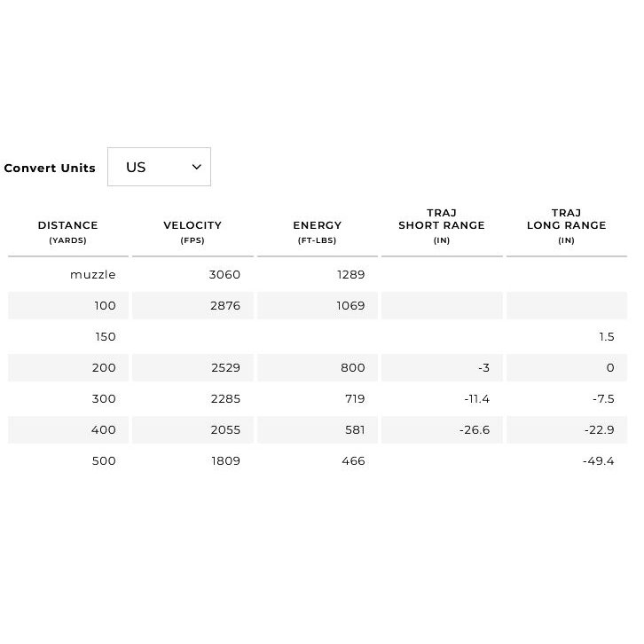Click the 100 yards velocity value 2876
Screen dimensions: 644x644
(225, 305)
